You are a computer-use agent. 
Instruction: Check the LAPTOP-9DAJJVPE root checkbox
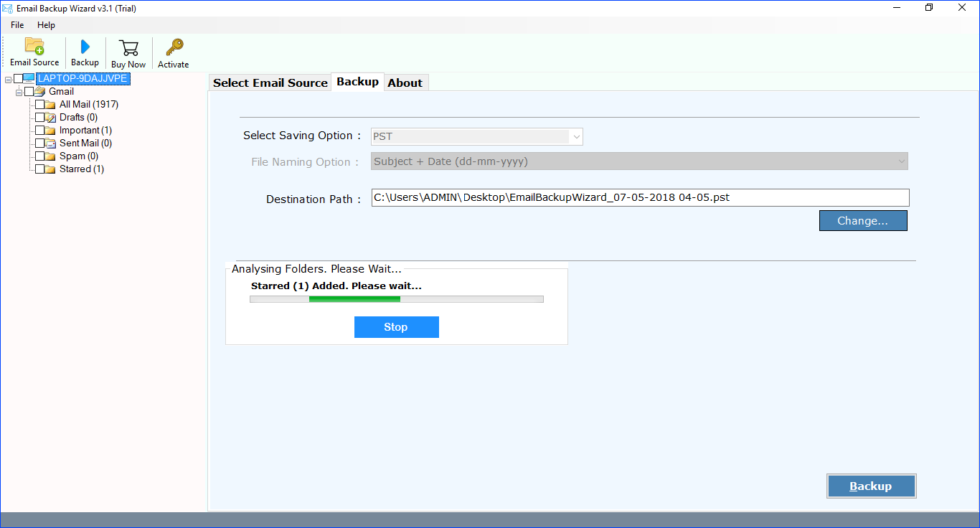18,78
